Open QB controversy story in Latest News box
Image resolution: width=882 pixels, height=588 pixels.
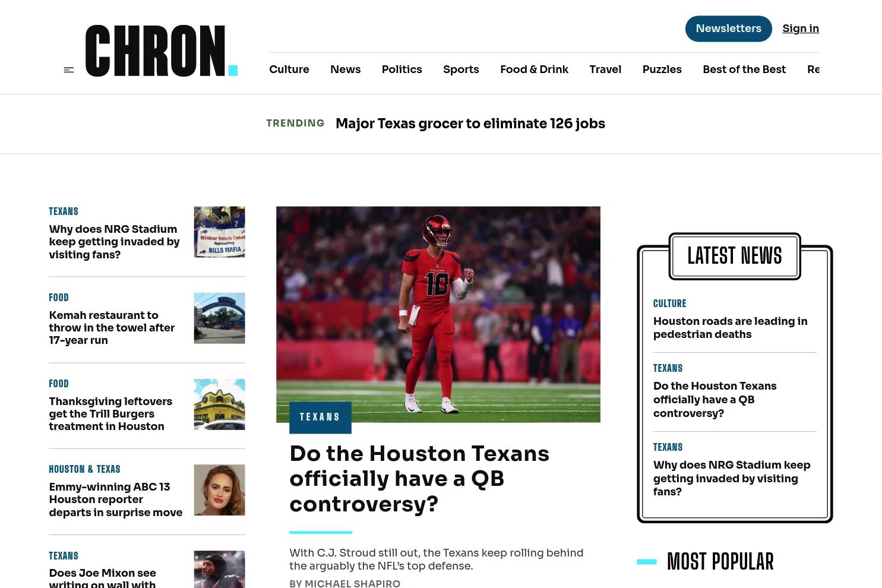coord(715,400)
